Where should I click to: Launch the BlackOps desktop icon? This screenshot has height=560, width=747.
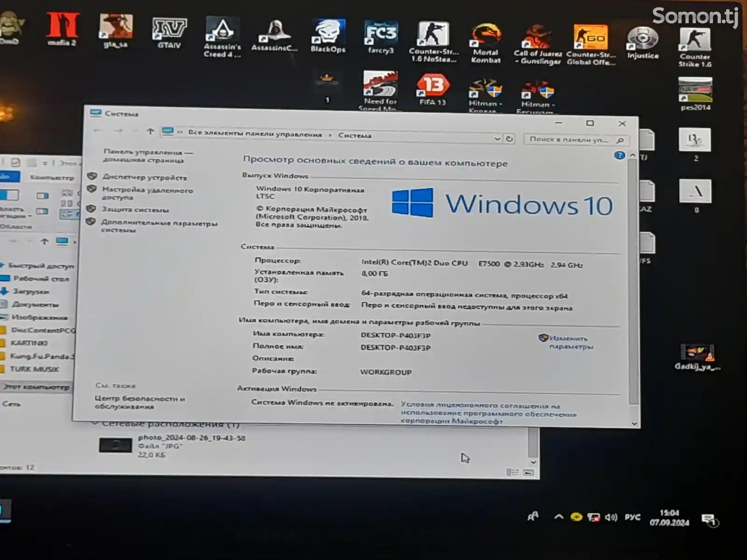click(x=328, y=35)
